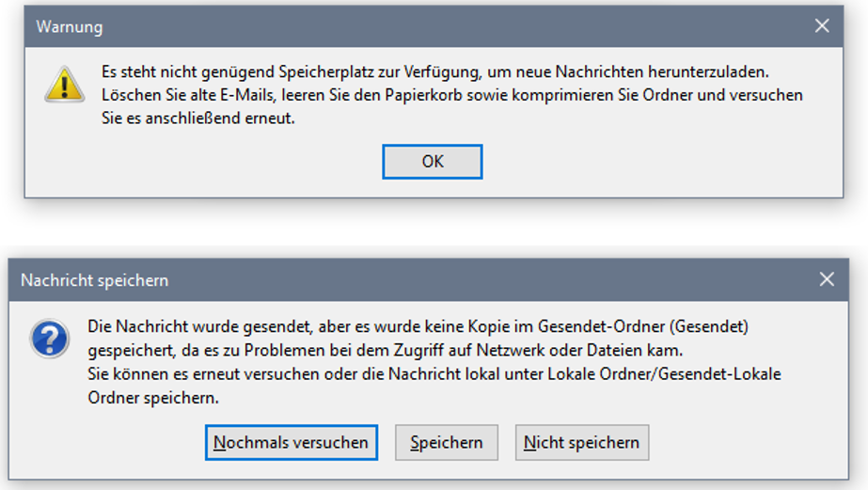Click the text "Sie es anschließend erneut."
The image size is (868, 490).
(197, 119)
